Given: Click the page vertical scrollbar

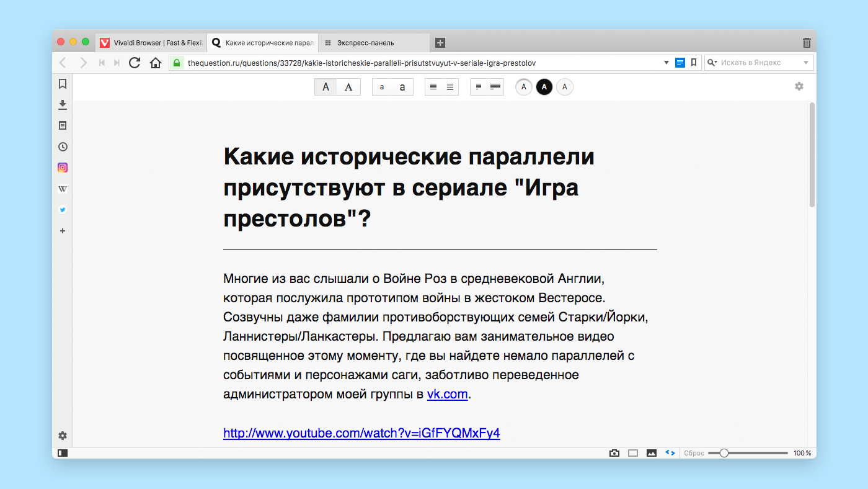Looking at the screenshot, I should pos(812,155).
